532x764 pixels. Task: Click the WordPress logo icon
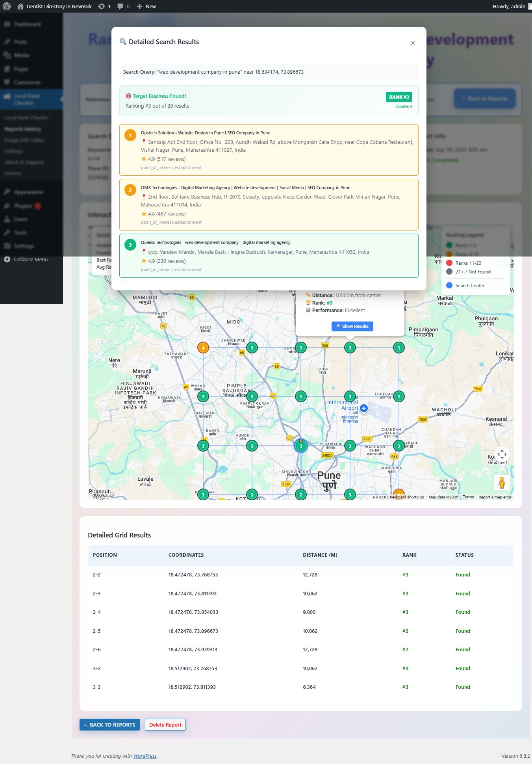coord(7,6)
